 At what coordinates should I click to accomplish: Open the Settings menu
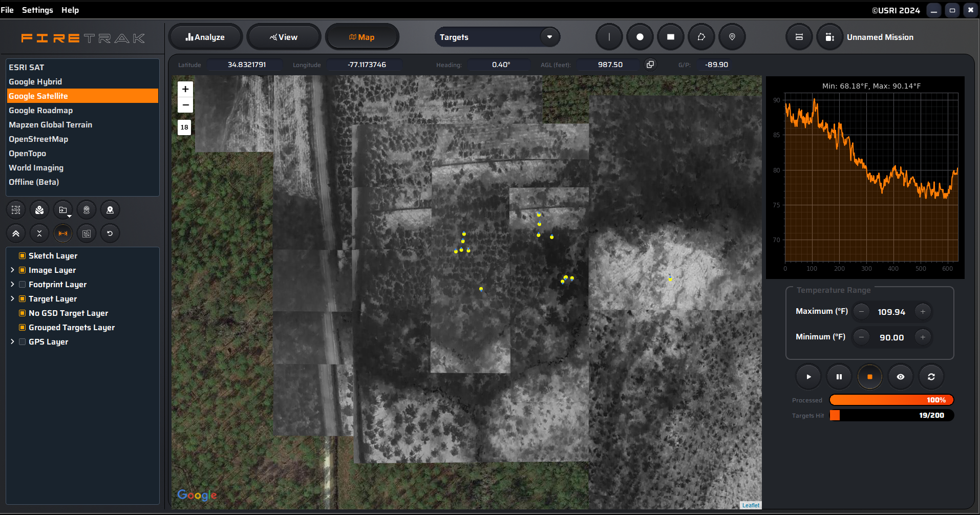point(37,10)
